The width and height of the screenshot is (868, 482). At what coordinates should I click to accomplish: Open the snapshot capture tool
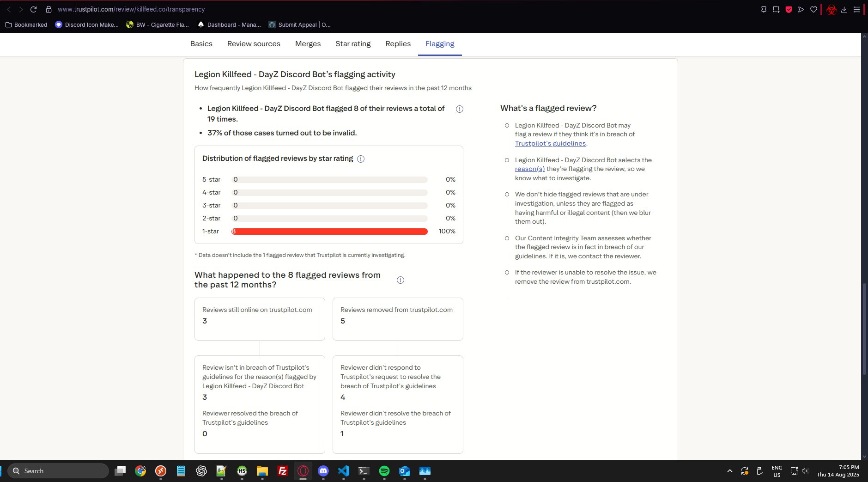[x=776, y=9]
